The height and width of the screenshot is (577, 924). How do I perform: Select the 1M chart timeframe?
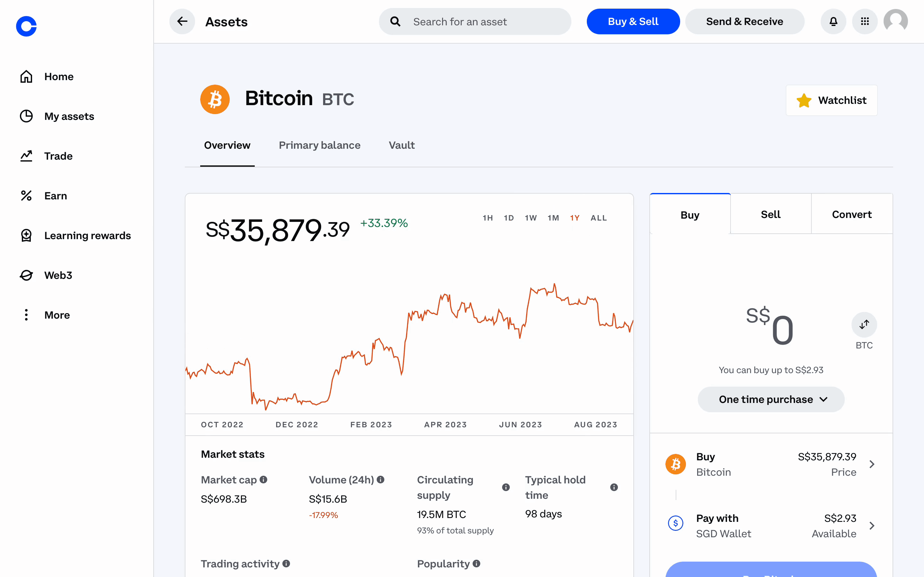(x=553, y=218)
